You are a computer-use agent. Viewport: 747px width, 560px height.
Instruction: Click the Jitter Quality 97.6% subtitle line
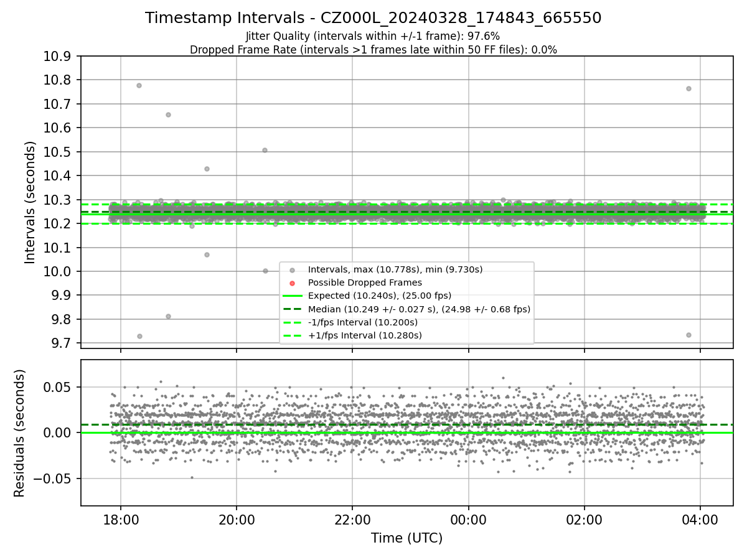(373, 37)
